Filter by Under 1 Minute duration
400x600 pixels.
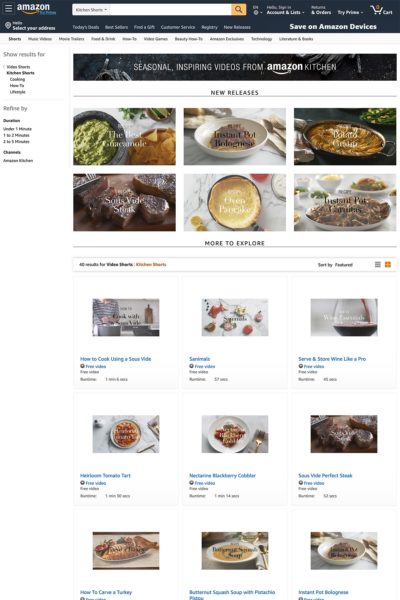pos(18,129)
